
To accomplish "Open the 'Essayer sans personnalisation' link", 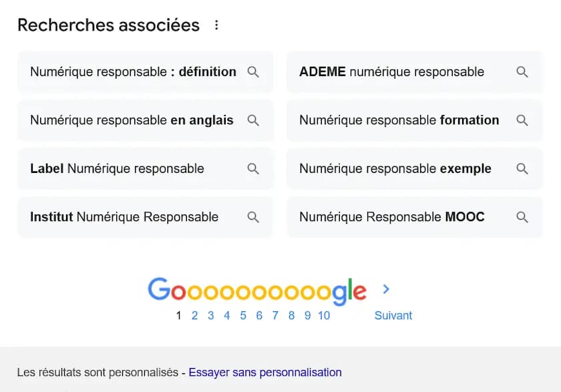I will pos(266,372).
